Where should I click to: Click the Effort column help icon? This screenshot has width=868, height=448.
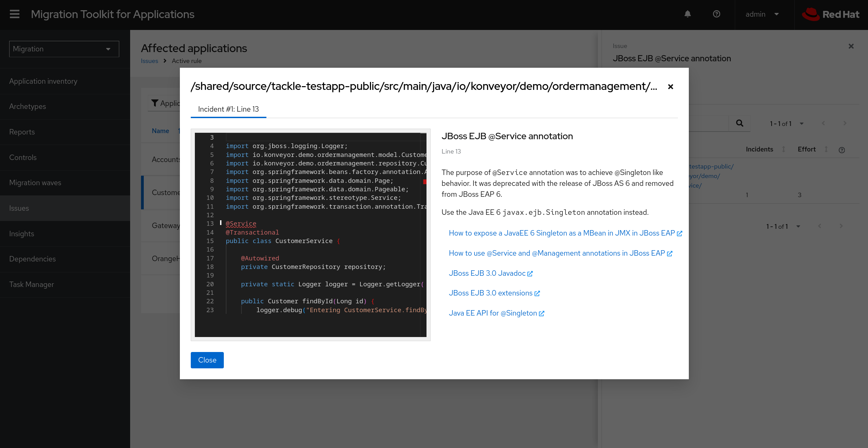842,150
